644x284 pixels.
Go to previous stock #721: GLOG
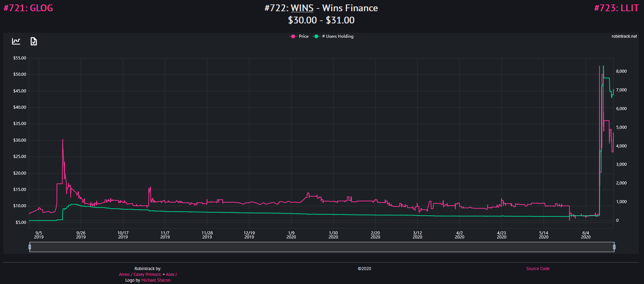click(x=28, y=8)
